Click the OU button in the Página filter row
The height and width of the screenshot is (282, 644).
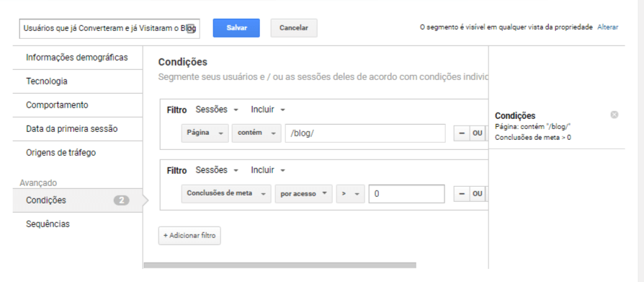tap(478, 133)
